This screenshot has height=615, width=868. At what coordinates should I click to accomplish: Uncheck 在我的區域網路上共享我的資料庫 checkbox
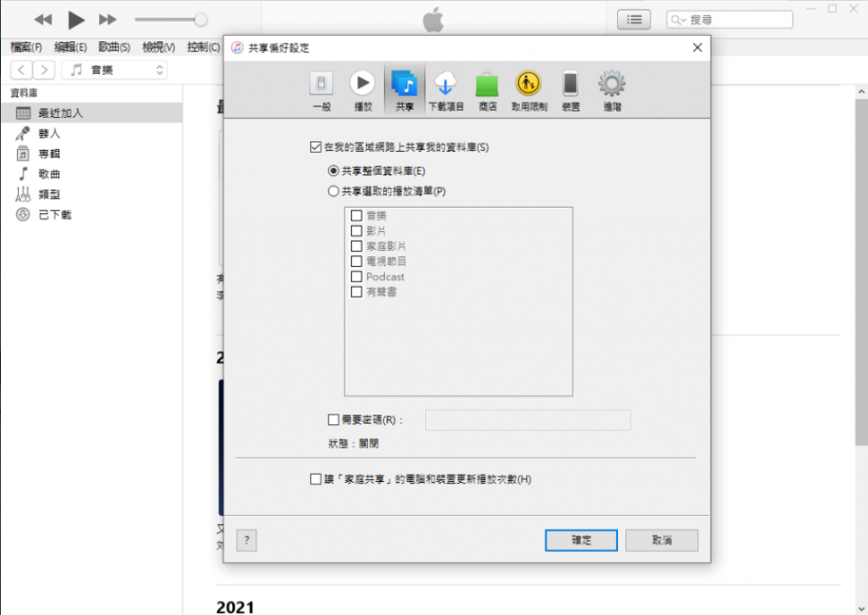point(315,147)
